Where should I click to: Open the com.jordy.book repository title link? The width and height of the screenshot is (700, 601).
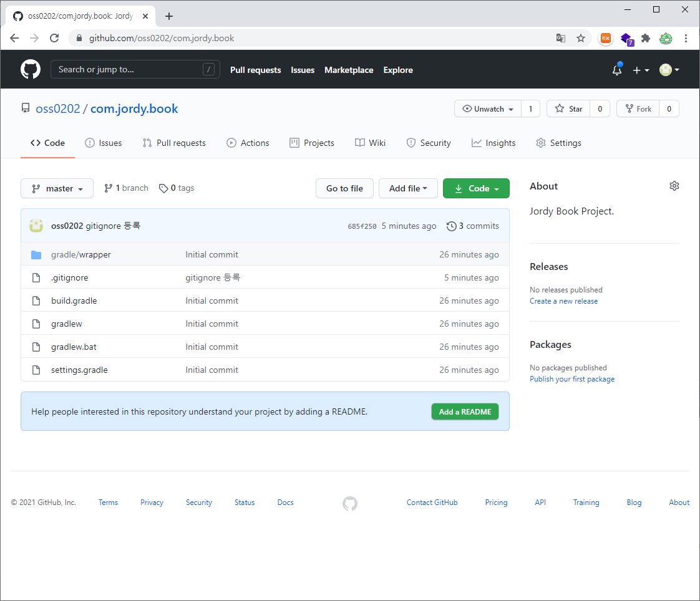(134, 109)
